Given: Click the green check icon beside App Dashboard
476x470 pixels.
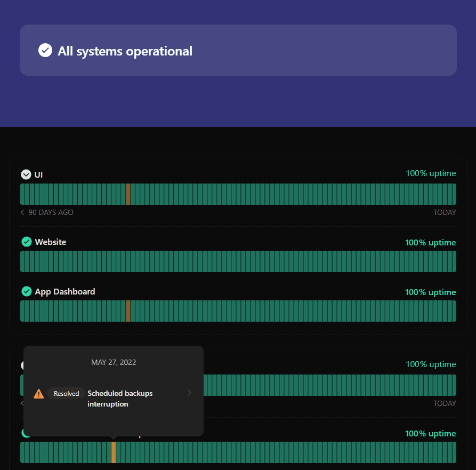Looking at the screenshot, I should [x=26, y=291].
